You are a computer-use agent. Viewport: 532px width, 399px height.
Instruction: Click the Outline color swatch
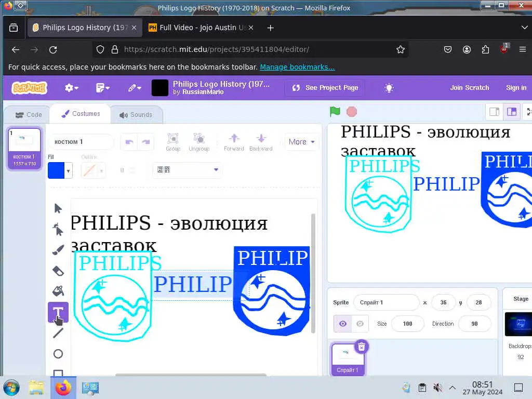[89, 170]
